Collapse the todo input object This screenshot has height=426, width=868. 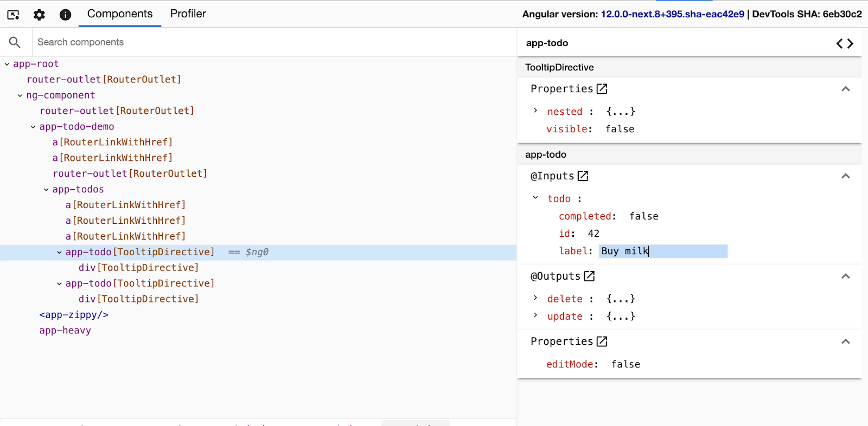tap(535, 198)
